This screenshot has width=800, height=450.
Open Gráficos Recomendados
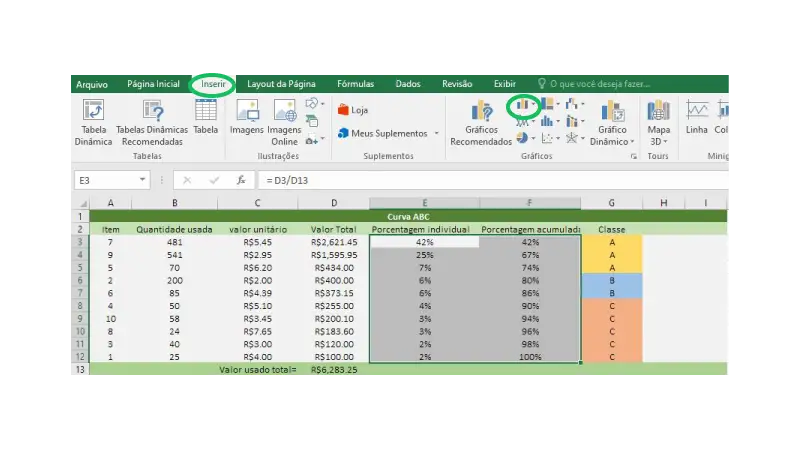(x=481, y=122)
